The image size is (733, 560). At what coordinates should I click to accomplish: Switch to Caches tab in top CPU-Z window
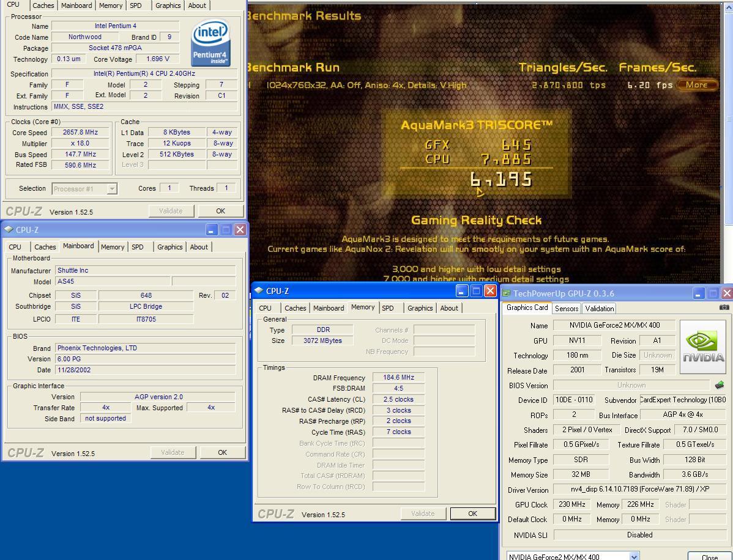[43, 6]
